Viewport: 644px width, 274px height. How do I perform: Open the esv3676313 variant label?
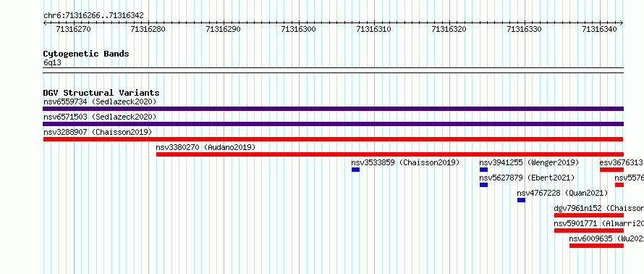click(x=622, y=162)
